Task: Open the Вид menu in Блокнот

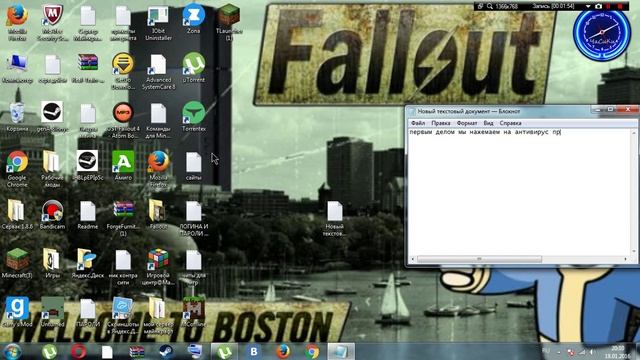Action: [488, 123]
